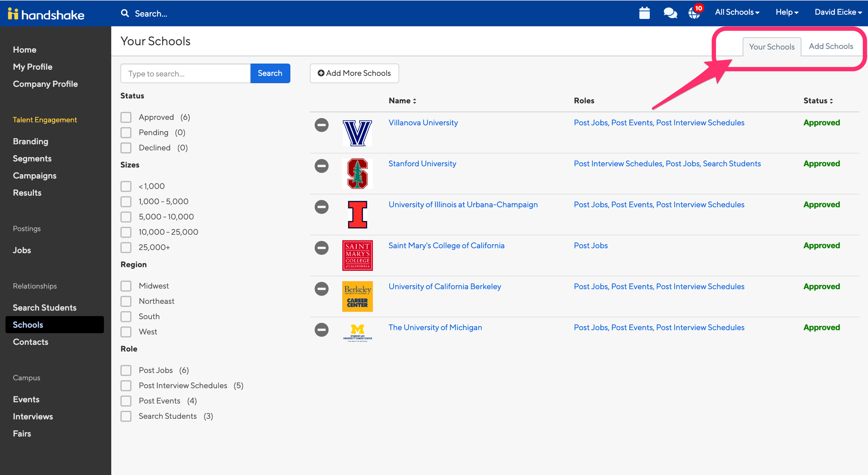868x475 pixels.
Task: Check the Declined status filter
Action: [126, 148]
